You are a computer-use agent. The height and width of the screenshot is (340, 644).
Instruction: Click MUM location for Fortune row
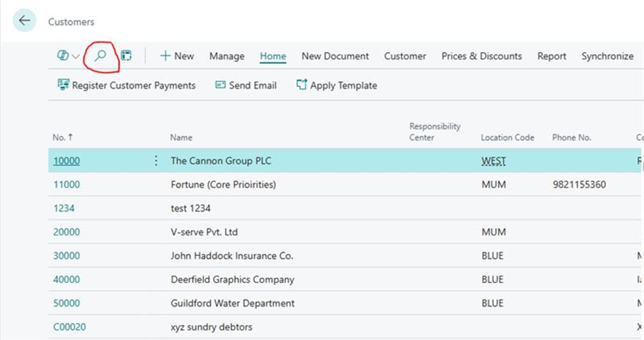tap(494, 185)
